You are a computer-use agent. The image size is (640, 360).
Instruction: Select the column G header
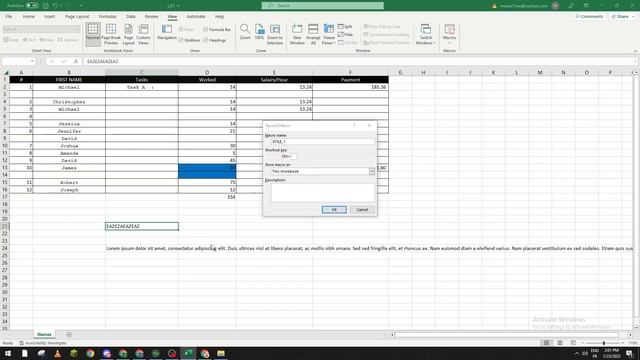(x=400, y=72)
